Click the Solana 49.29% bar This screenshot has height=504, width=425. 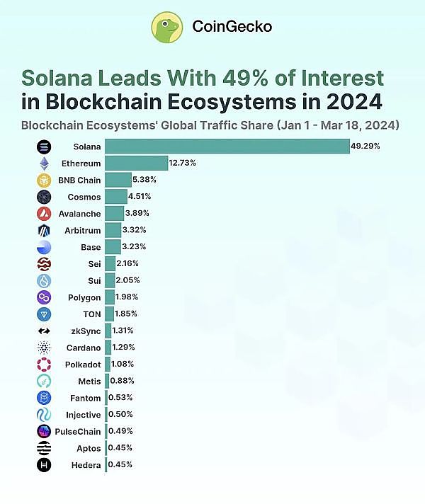click(x=227, y=147)
